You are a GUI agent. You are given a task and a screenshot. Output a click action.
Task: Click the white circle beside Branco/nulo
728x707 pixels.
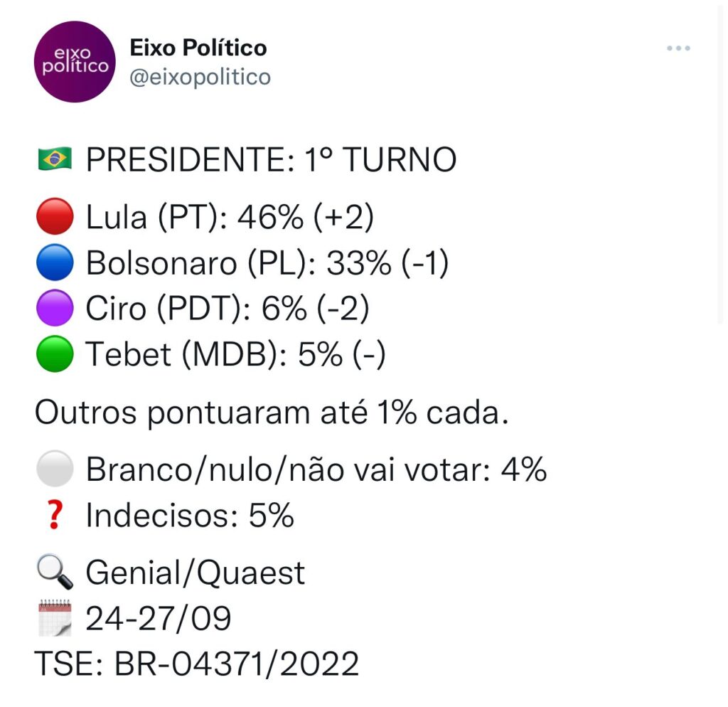(54, 469)
